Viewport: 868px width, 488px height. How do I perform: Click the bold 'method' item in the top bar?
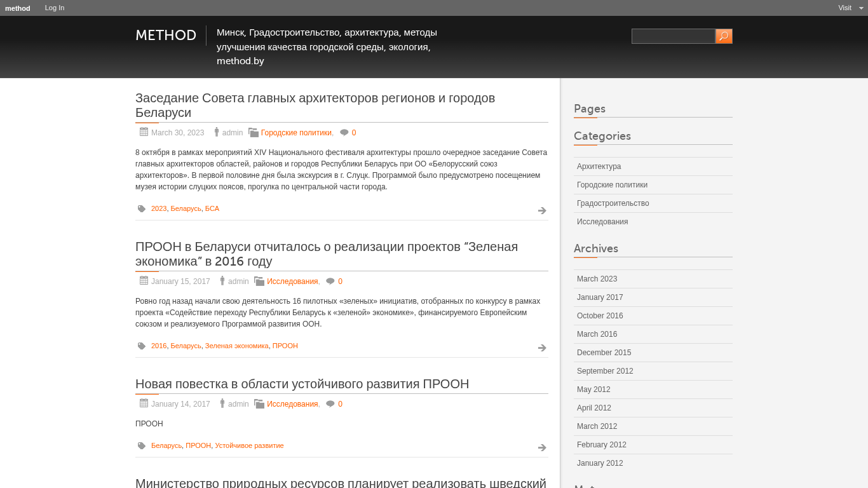18,8
